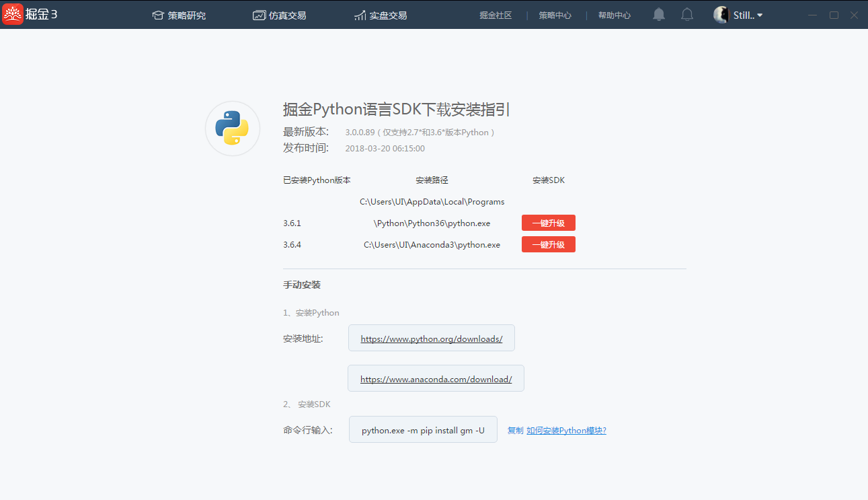Image resolution: width=868 pixels, height=500 pixels.
Task: Click the graduation cap icon for 策略研究
Action: [158, 15]
